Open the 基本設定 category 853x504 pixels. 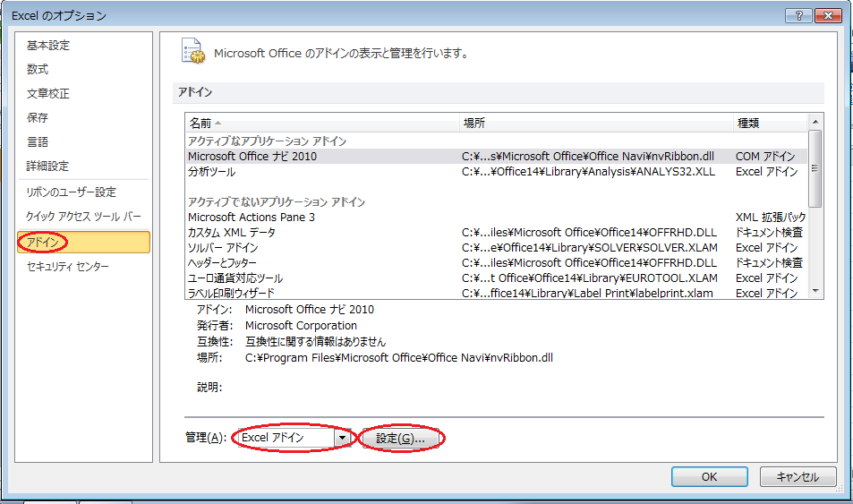click(48, 45)
